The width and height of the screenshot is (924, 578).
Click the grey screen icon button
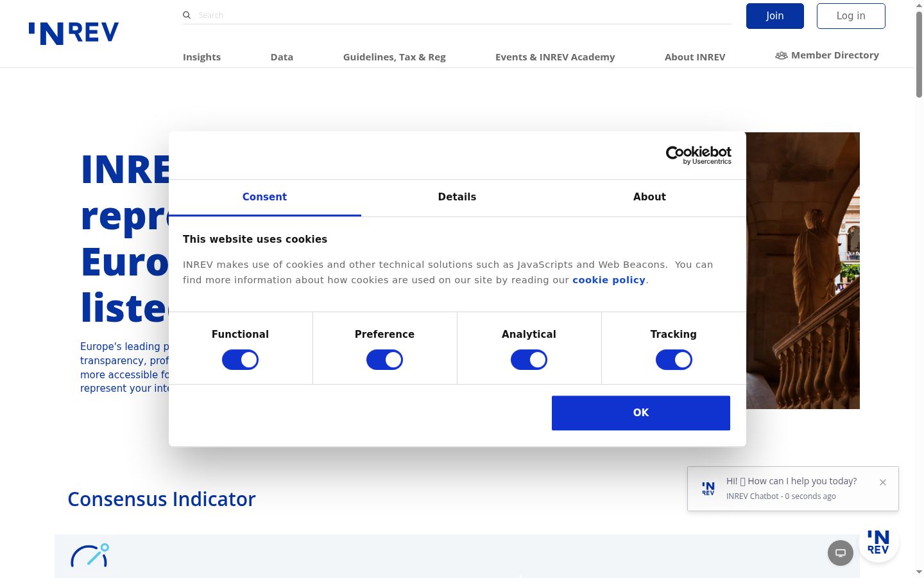(x=841, y=552)
